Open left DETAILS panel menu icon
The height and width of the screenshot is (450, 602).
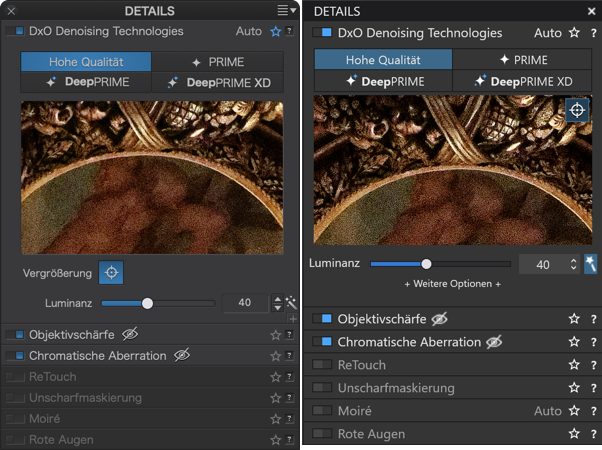click(x=286, y=10)
